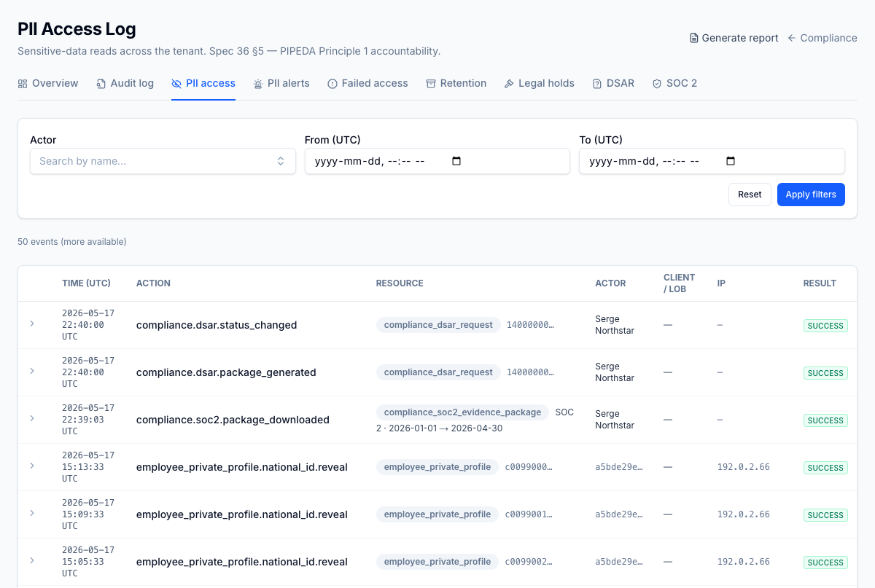
Task: Click the Audit log tab icon
Action: click(x=101, y=84)
